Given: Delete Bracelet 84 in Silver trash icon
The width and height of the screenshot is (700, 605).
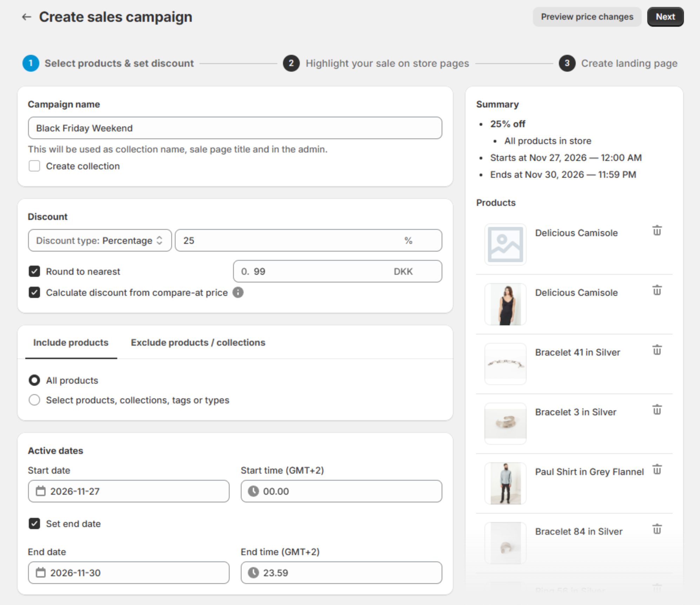Looking at the screenshot, I should pyautogui.click(x=657, y=529).
